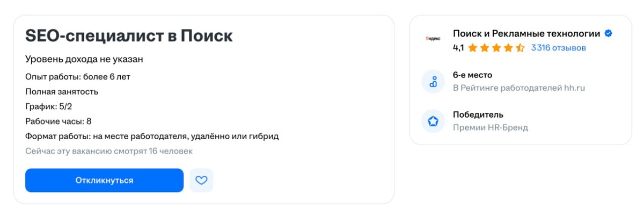Click the Формат работы description line
The height and width of the screenshot is (222, 644).
click(x=152, y=136)
